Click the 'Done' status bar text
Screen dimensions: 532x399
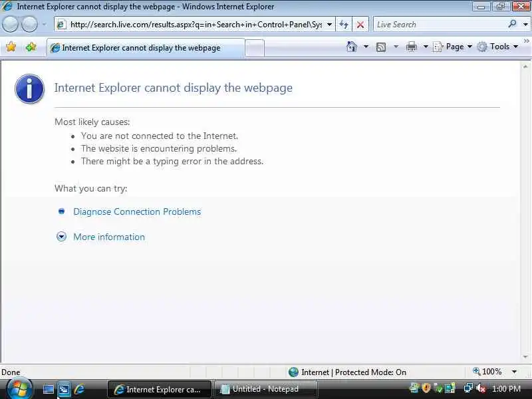pos(11,372)
